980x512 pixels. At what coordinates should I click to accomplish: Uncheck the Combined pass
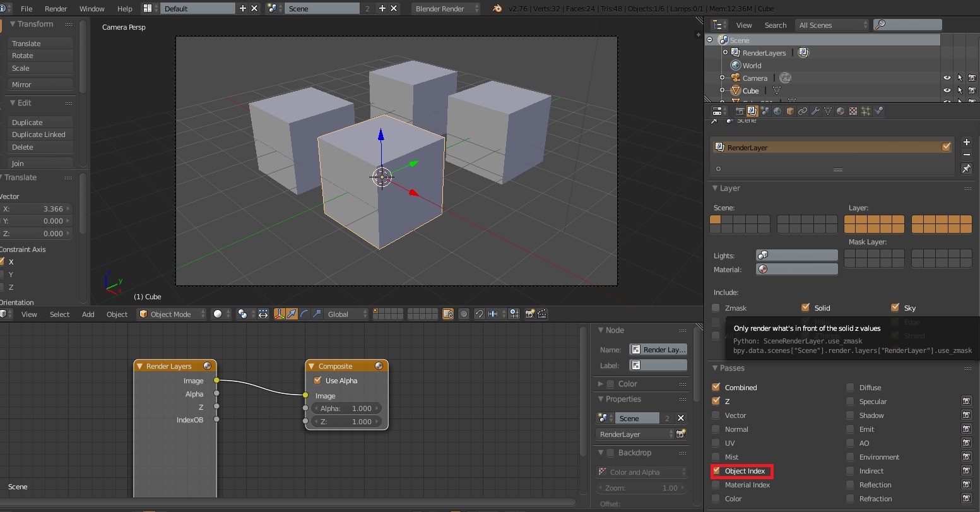pos(716,387)
